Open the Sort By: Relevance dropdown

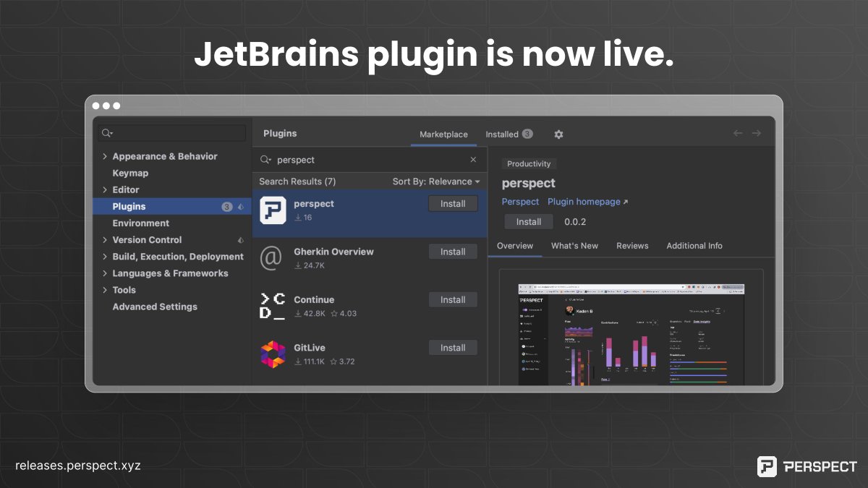click(436, 181)
